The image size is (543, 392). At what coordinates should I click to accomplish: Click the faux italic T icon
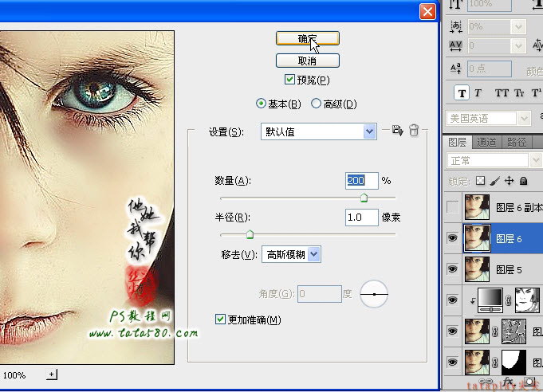click(x=478, y=93)
